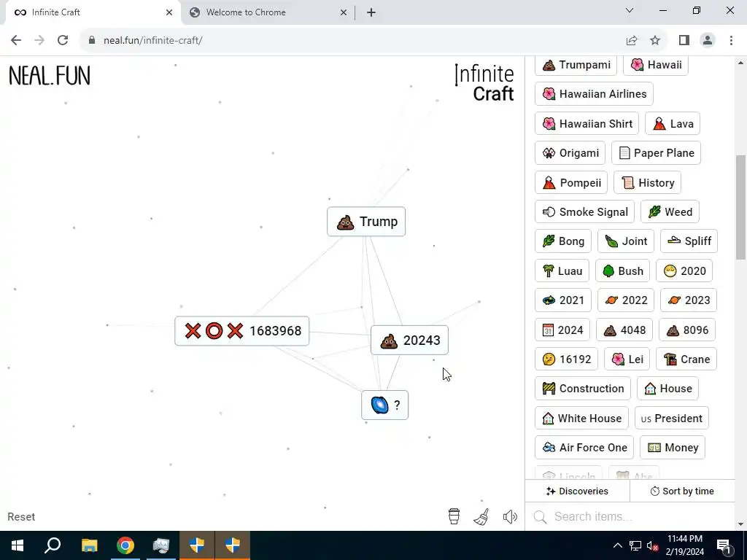Pick the Weed item
The height and width of the screenshot is (560, 747).
pos(670,212)
